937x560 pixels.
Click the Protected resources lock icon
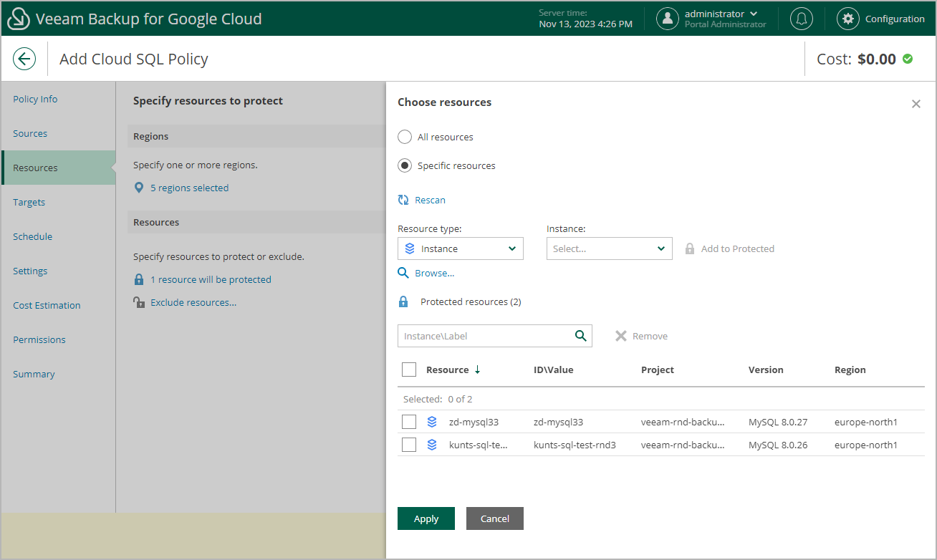(403, 301)
